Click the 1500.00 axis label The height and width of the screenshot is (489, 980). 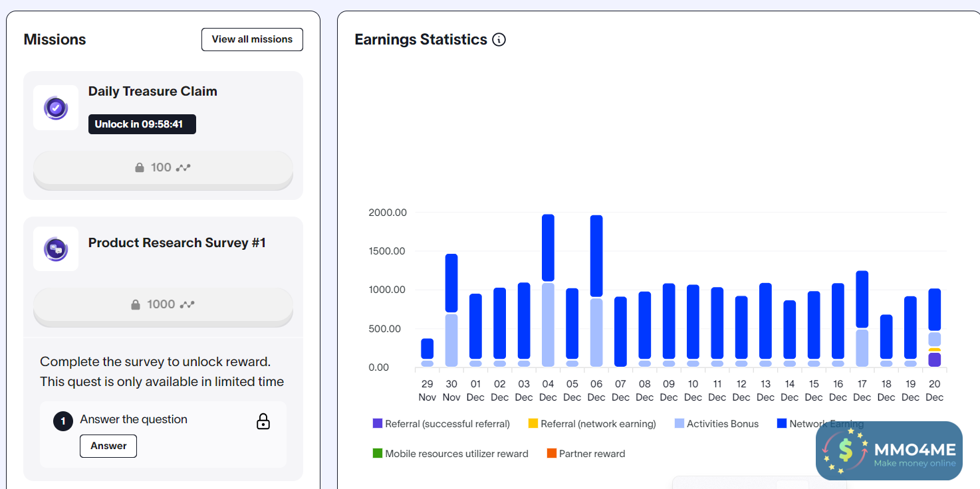point(387,251)
